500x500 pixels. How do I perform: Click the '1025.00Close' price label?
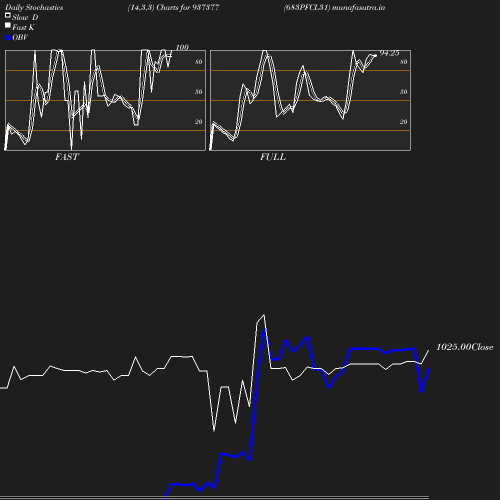465,347
